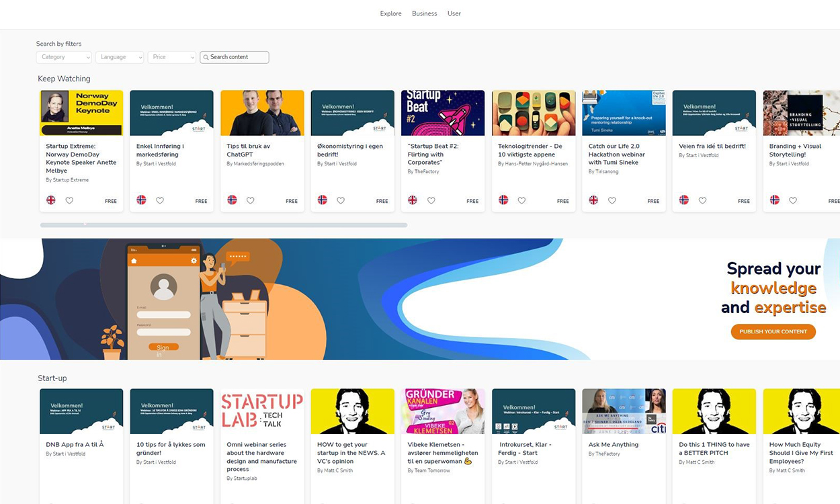Open the Gründer Kanalen Vibeke Klemetsen thumbnail

[x=443, y=411]
